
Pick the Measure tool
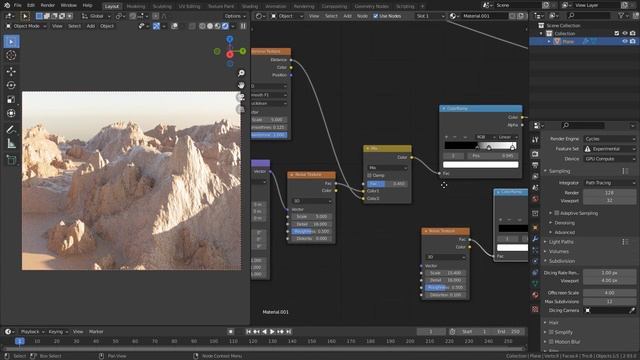tap(11, 143)
